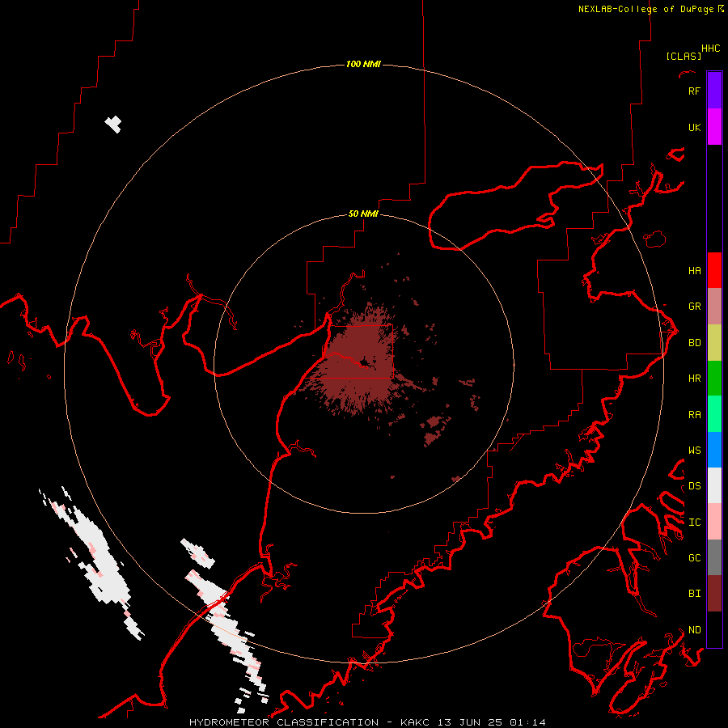Select the IC pink legend swatch

tap(714, 522)
